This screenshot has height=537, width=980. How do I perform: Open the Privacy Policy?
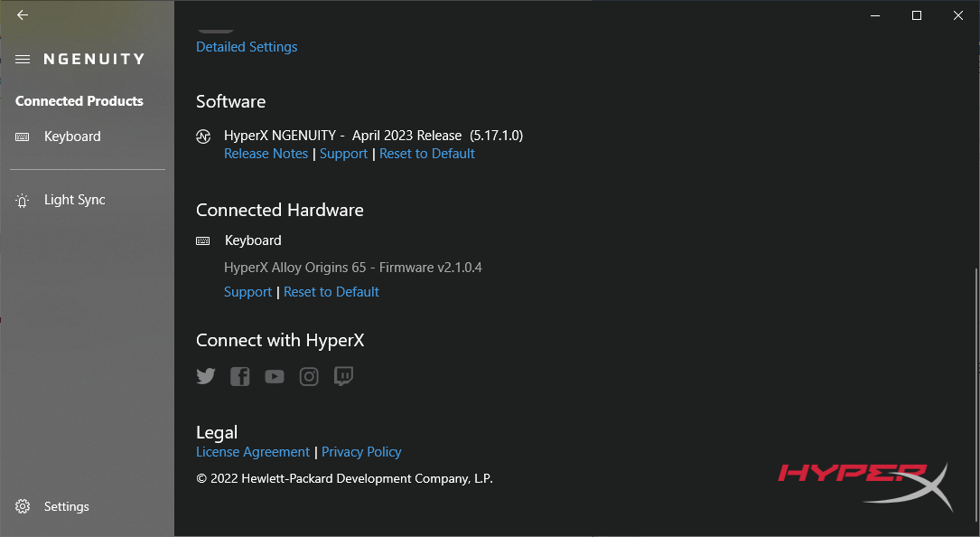pyautogui.click(x=361, y=452)
